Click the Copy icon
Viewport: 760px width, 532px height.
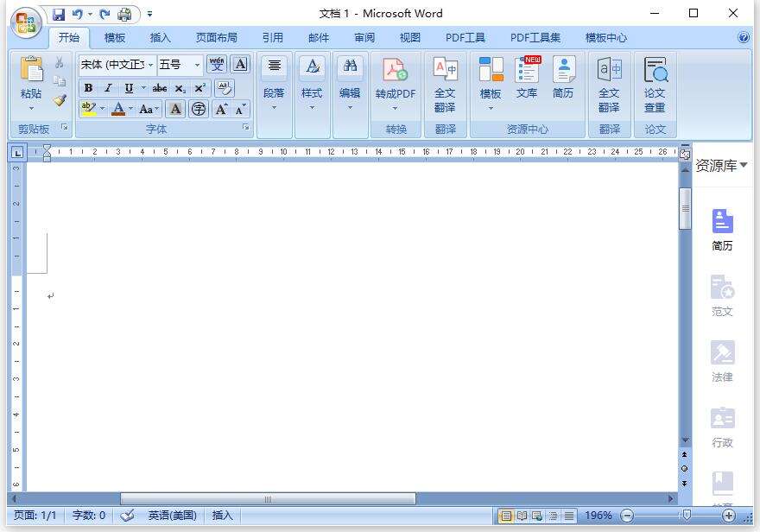[59, 81]
